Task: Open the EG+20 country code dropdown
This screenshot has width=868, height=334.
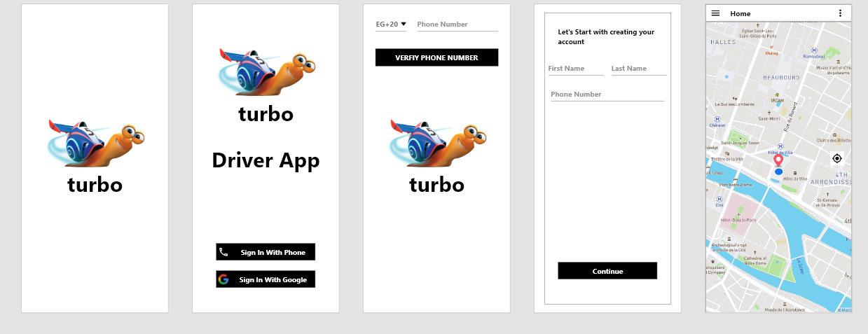Action: 391,25
